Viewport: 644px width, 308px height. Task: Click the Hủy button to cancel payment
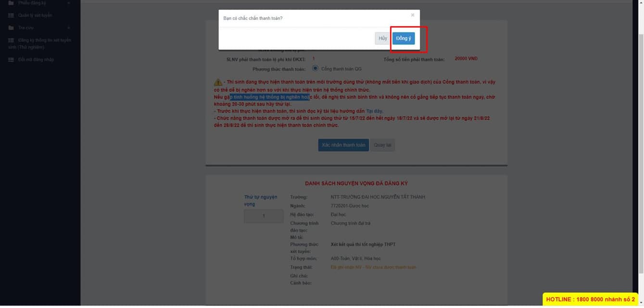382,38
